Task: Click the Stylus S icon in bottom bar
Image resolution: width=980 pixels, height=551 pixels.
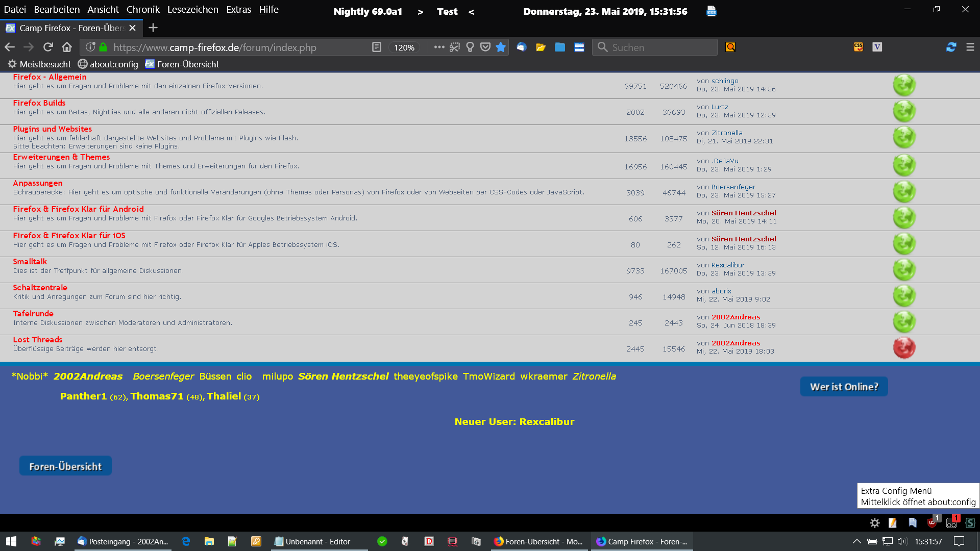Action: click(970, 523)
